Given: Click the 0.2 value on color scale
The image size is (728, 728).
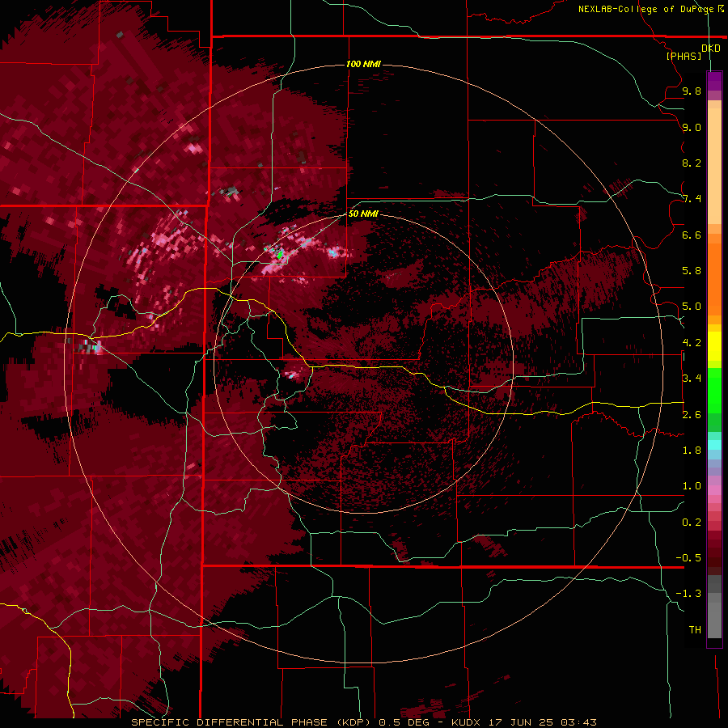Looking at the screenshot, I should (x=692, y=523).
